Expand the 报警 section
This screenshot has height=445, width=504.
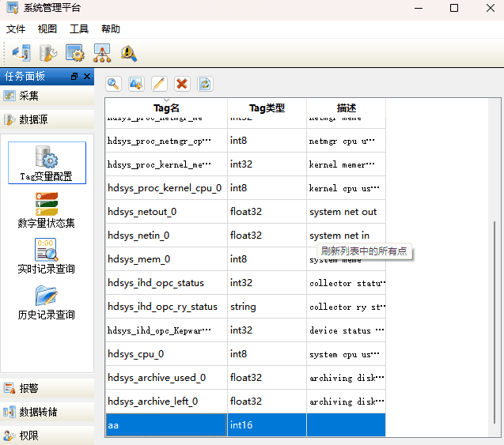coord(47,388)
